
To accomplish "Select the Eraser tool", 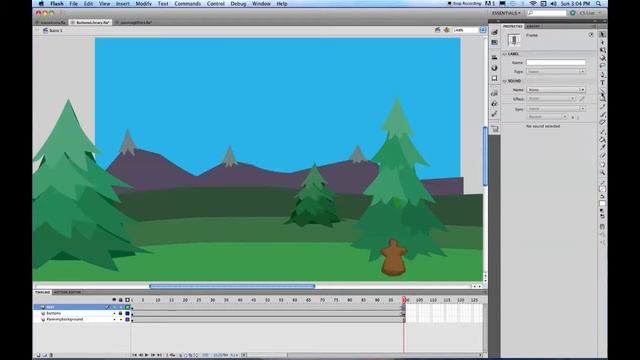I will [602, 155].
